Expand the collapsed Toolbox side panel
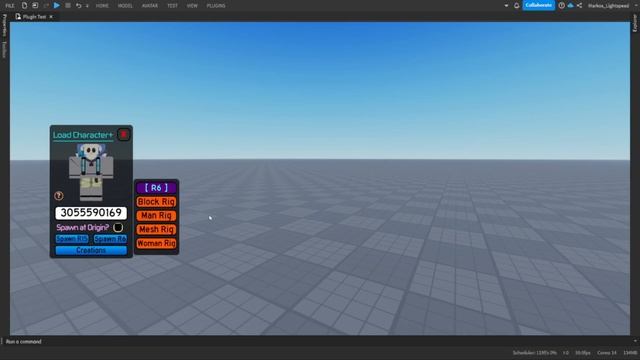This screenshot has height=360, width=640. click(4, 49)
